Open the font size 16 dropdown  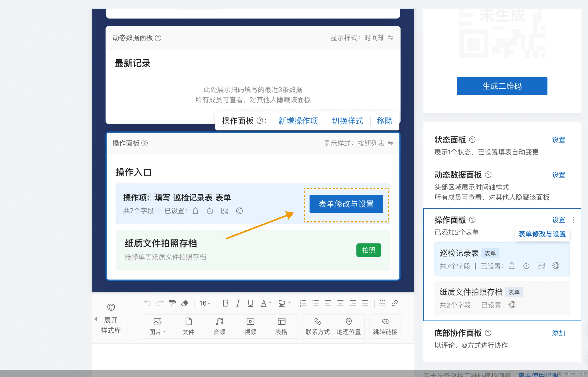point(205,303)
